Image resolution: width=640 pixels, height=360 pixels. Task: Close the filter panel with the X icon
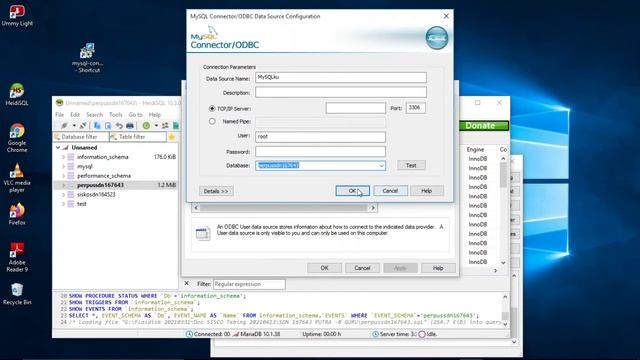(x=187, y=283)
